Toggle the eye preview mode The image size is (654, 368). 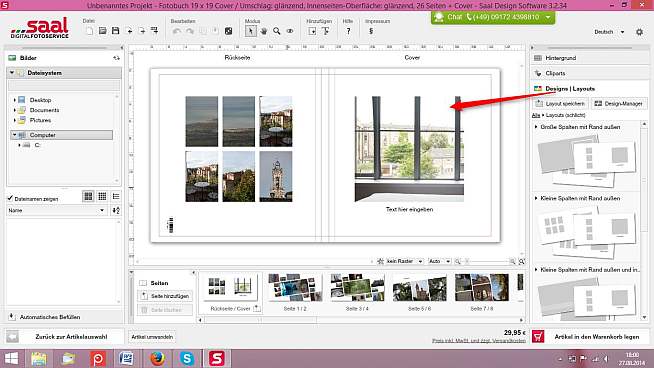[x=290, y=31]
